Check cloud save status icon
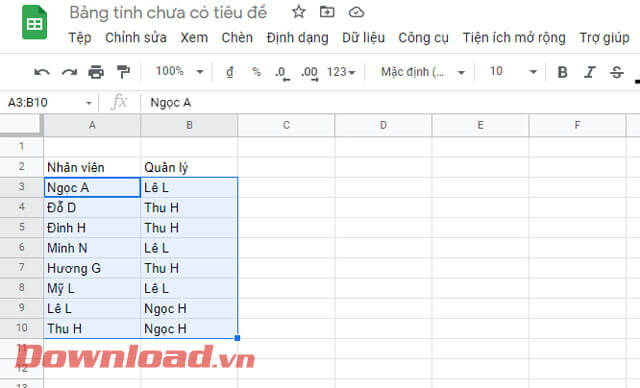The height and width of the screenshot is (388, 640). click(x=356, y=12)
